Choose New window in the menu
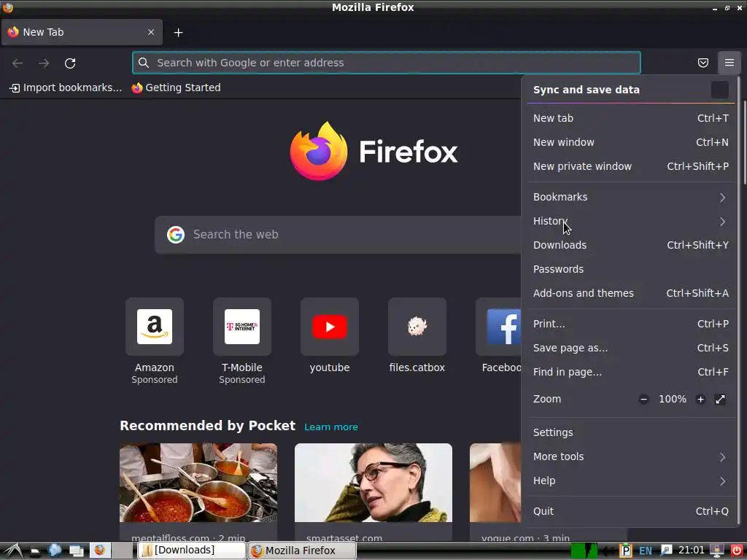This screenshot has width=747, height=560. click(x=630, y=142)
